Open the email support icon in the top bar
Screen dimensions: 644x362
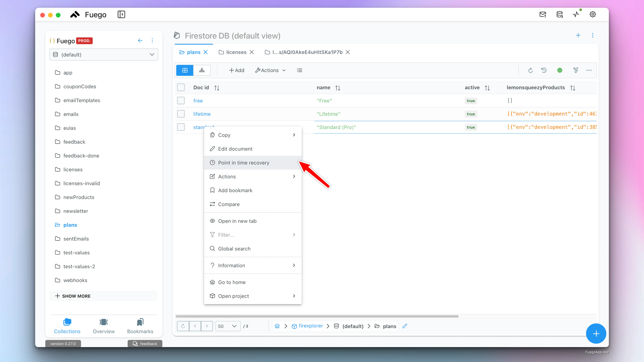click(542, 14)
